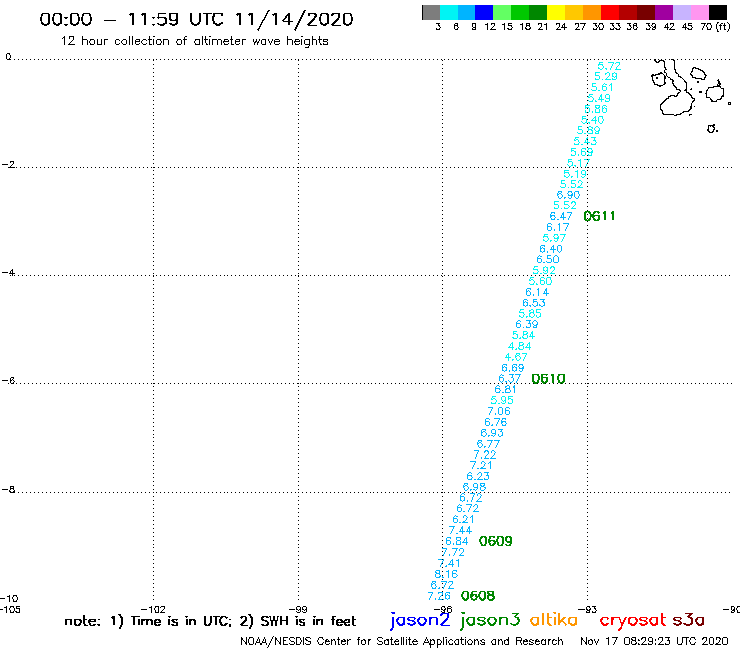Select the 6.81 wave height reading
The width and height of the screenshot is (740, 650).
505,389
